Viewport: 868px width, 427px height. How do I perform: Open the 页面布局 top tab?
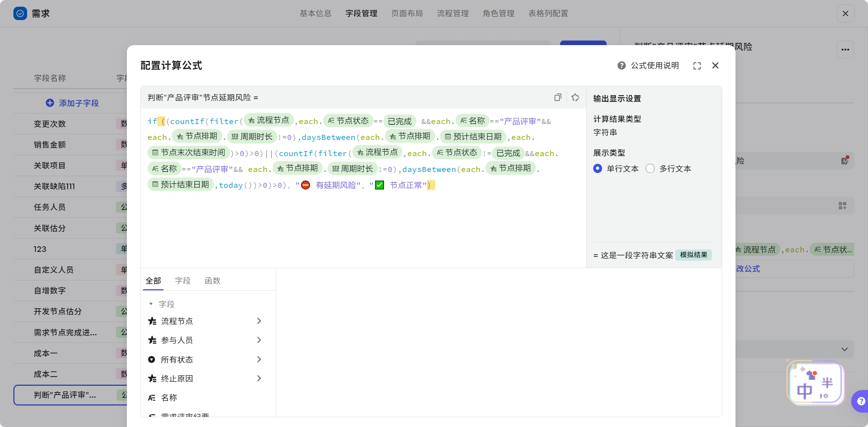[407, 13]
